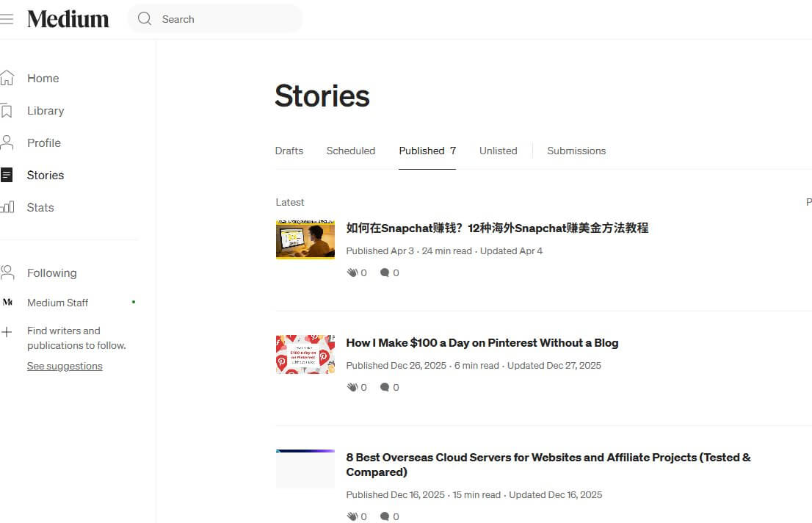Click 'Published Dec 26, 2025' metadata text

tap(396, 365)
